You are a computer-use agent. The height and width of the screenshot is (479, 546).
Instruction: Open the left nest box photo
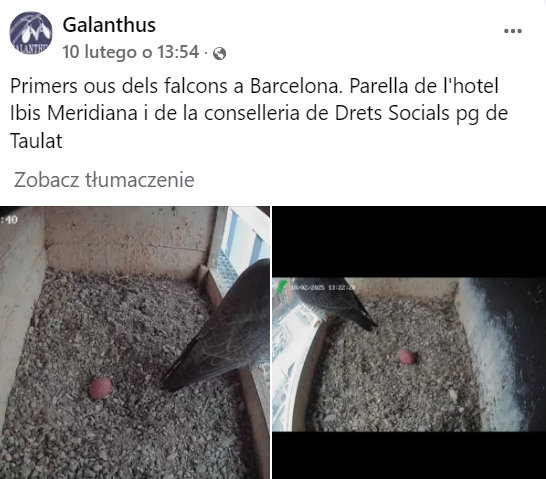(135, 343)
